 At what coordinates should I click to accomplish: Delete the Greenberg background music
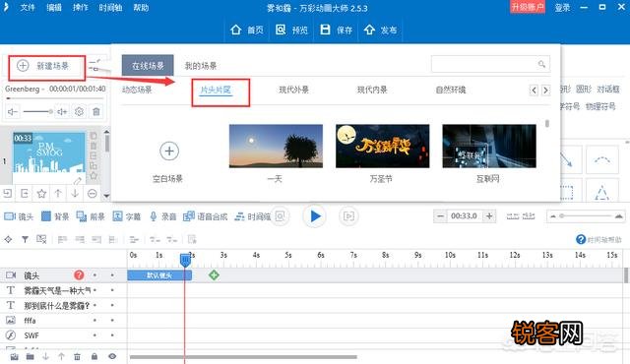pyautogui.click(x=96, y=111)
